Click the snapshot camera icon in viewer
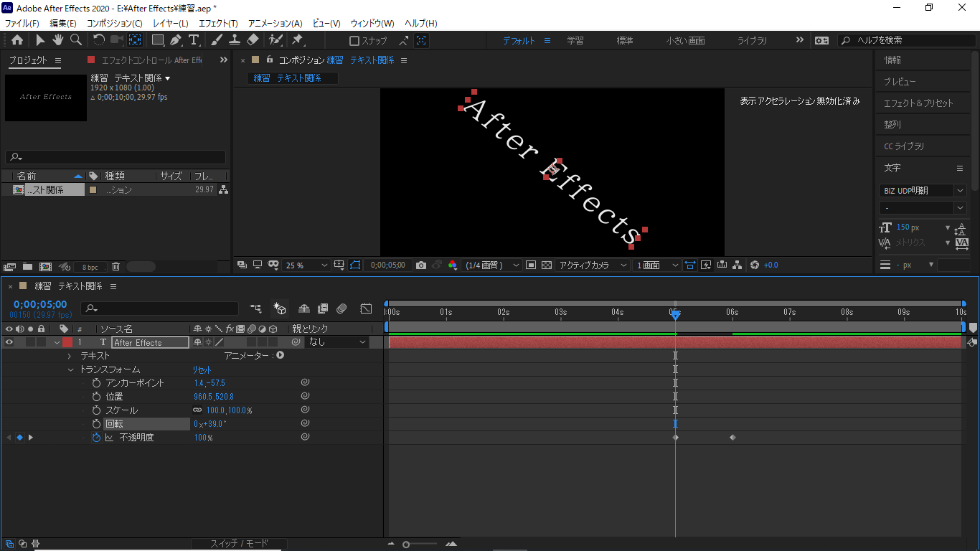The height and width of the screenshot is (551, 980). tap(421, 265)
